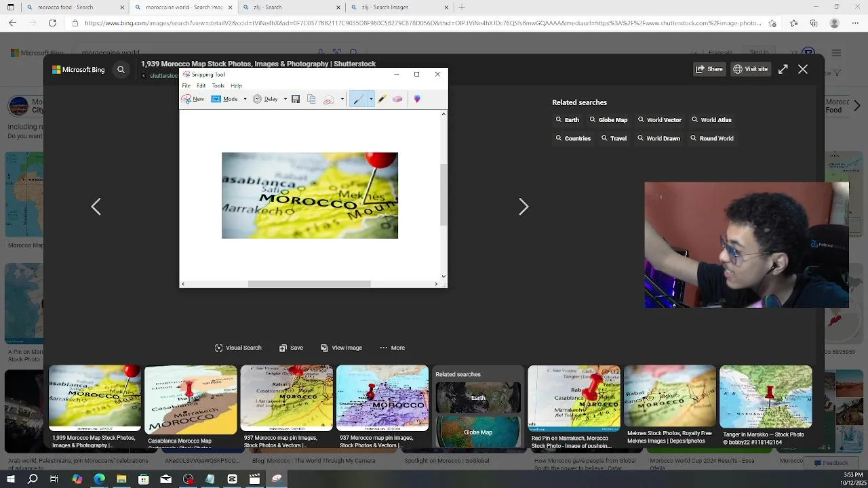This screenshot has height=488, width=868.
Task: Open the Edge profile avatar
Action: click(x=835, y=23)
